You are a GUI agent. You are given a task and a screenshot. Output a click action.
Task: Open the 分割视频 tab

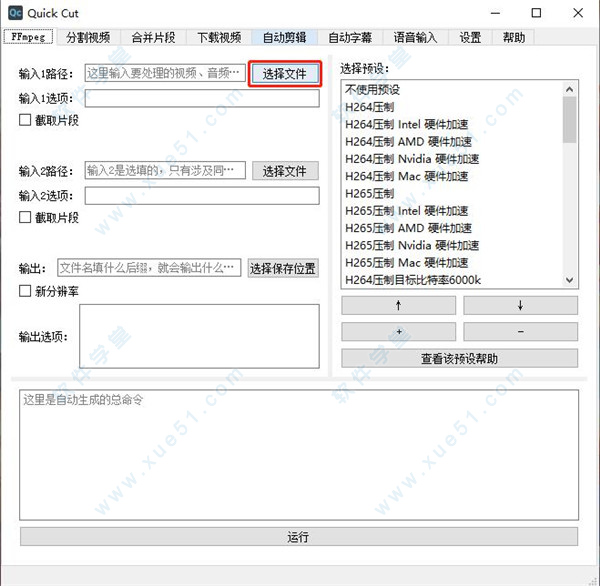(x=88, y=38)
